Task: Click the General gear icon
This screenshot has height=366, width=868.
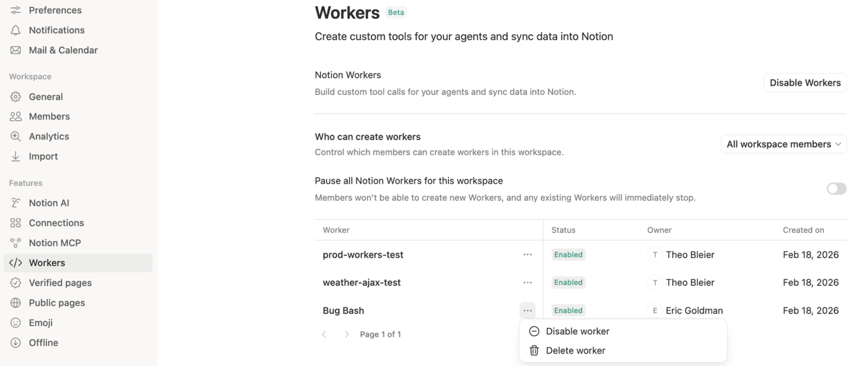Action: pyautogui.click(x=15, y=96)
